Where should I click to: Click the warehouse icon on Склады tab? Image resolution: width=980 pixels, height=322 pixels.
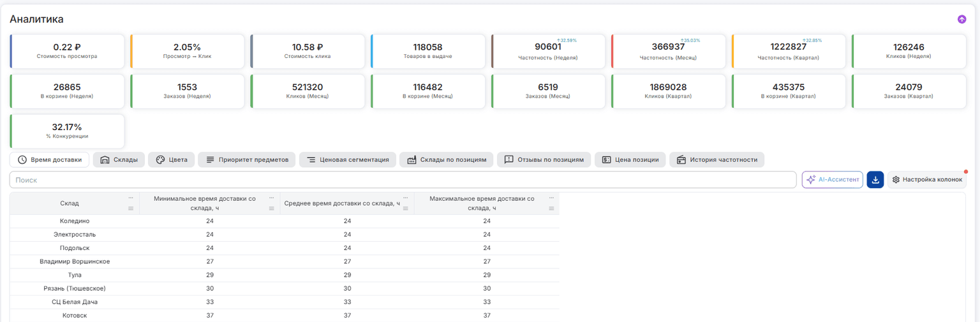(x=105, y=159)
